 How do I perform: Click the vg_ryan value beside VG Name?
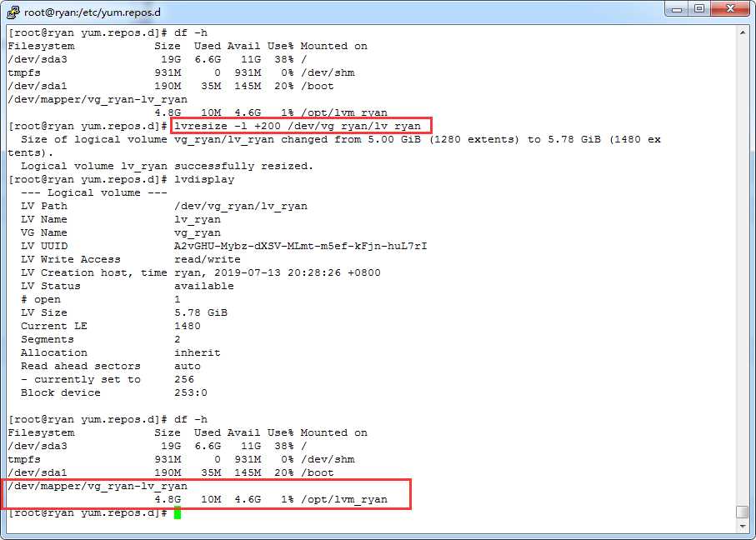coord(198,233)
